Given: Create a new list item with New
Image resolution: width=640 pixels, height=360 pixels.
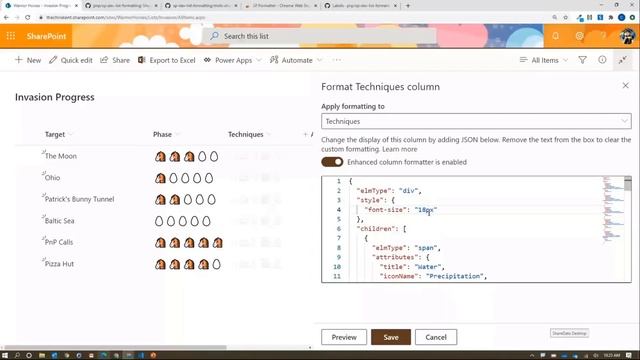Looking at the screenshot, I should 28,60.
